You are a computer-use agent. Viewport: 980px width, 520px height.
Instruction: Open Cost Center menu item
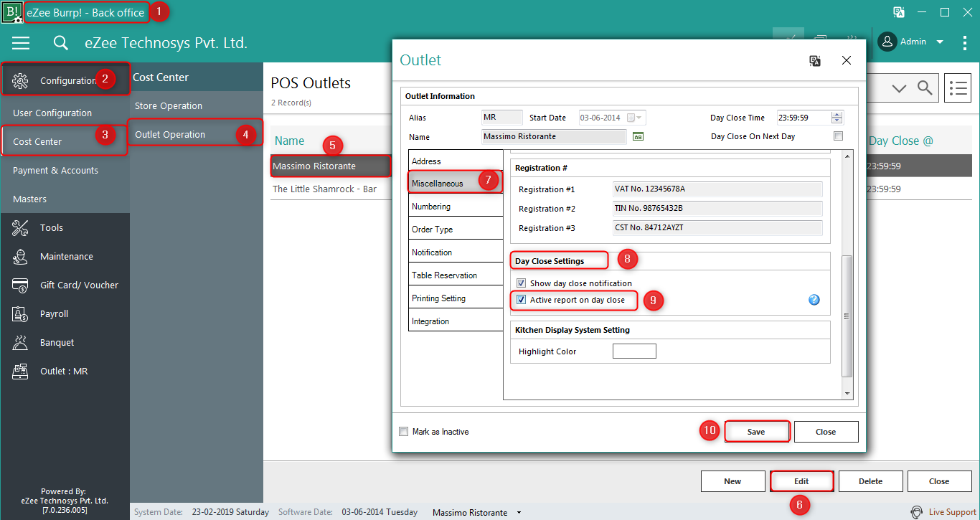click(65, 141)
